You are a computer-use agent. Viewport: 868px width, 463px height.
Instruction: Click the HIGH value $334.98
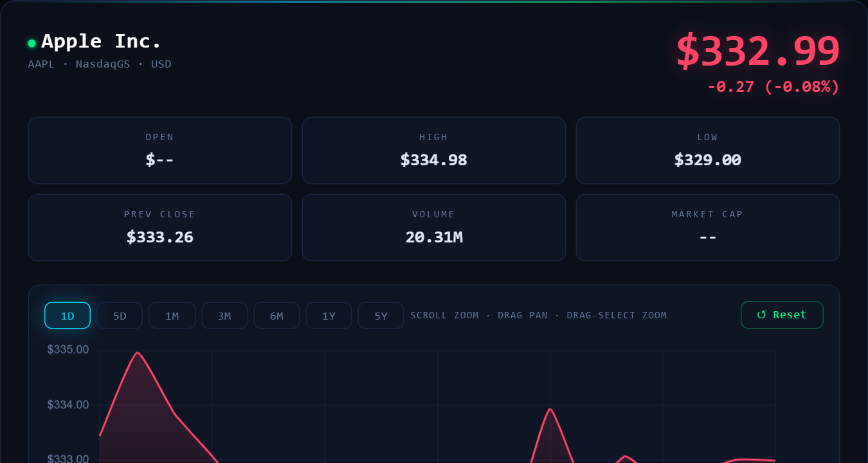434,160
